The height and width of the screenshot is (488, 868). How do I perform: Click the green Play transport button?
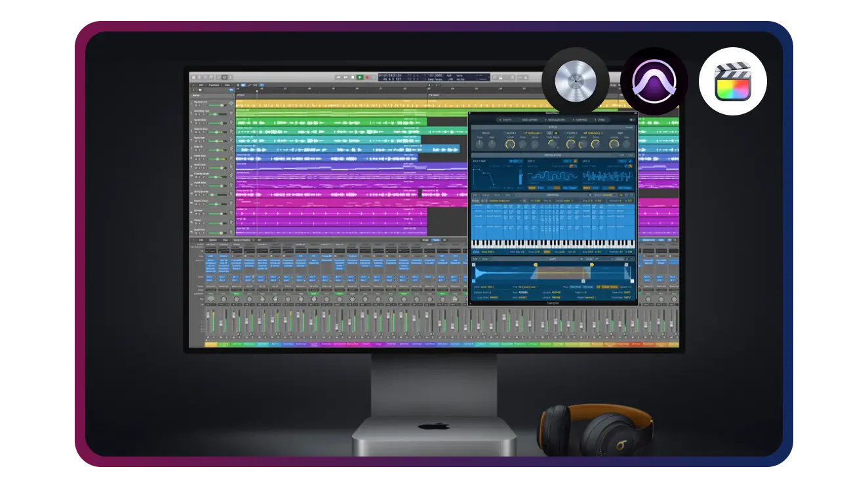(360, 77)
